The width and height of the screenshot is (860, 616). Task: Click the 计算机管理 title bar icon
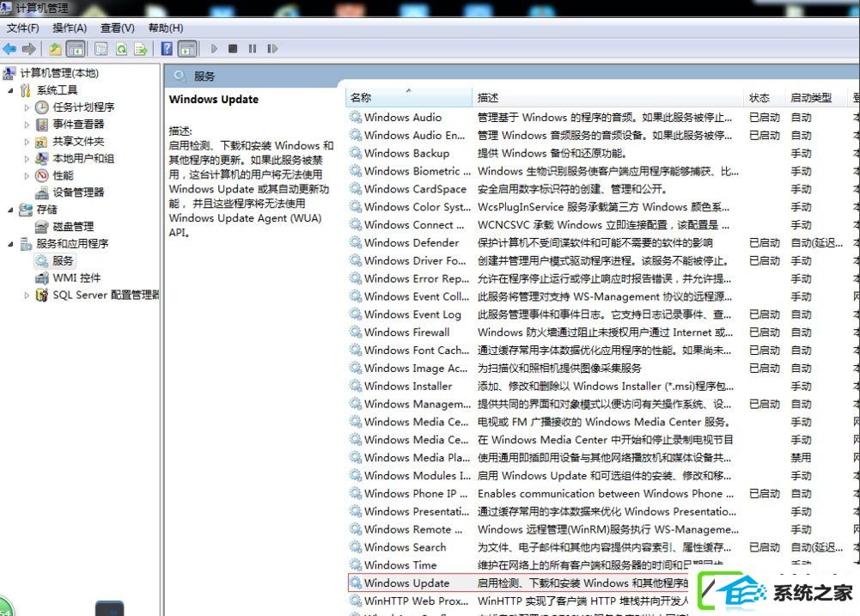(6, 8)
